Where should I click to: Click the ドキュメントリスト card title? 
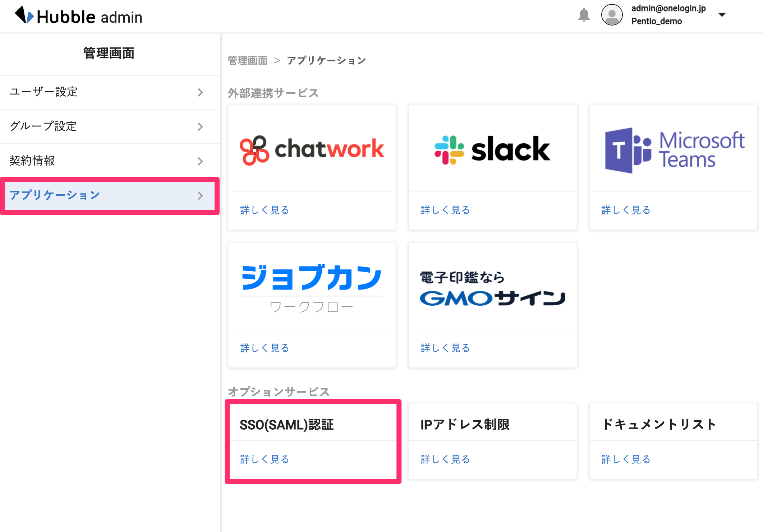click(x=659, y=425)
